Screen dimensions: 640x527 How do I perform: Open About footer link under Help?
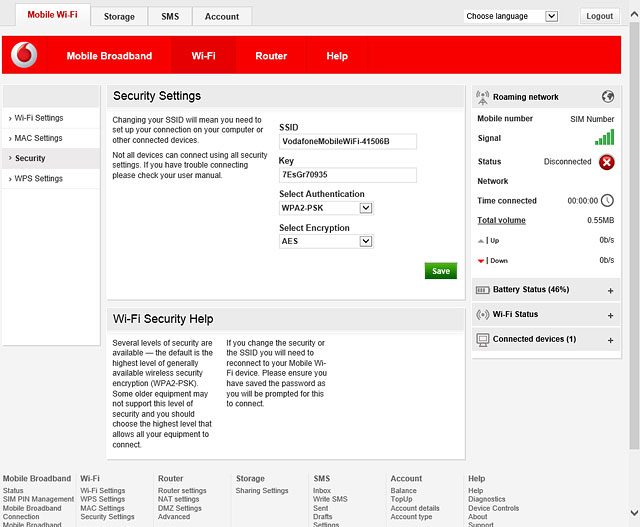pyautogui.click(x=477, y=517)
